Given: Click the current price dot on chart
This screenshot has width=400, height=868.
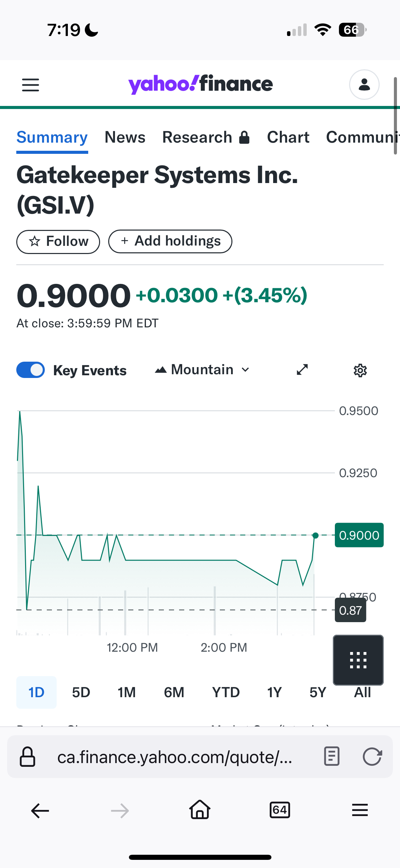Looking at the screenshot, I should pyautogui.click(x=315, y=535).
